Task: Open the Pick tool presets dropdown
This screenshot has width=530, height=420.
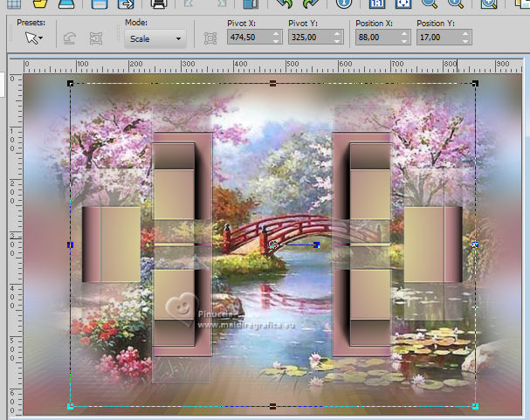Action: (x=34, y=38)
